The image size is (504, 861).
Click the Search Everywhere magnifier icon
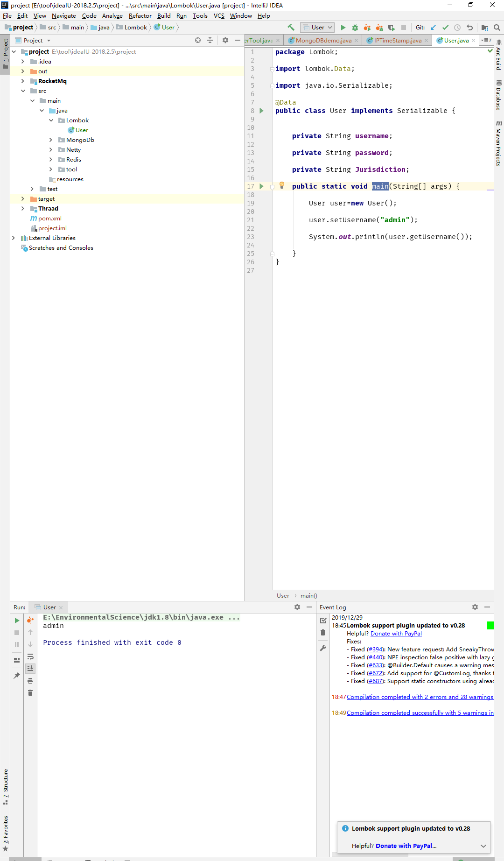click(x=497, y=28)
